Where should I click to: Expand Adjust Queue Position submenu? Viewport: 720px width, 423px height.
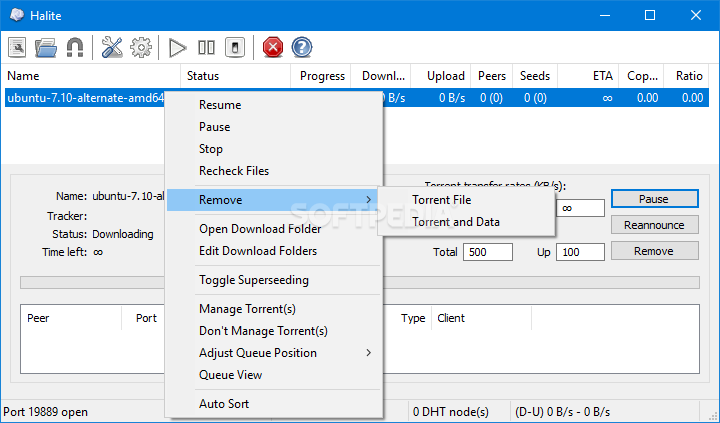[274, 353]
